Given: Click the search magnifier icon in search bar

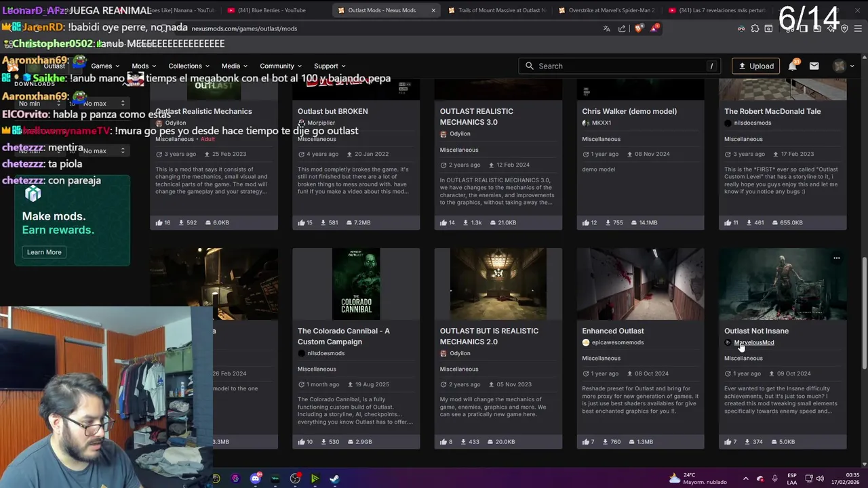Looking at the screenshot, I should [530, 66].
